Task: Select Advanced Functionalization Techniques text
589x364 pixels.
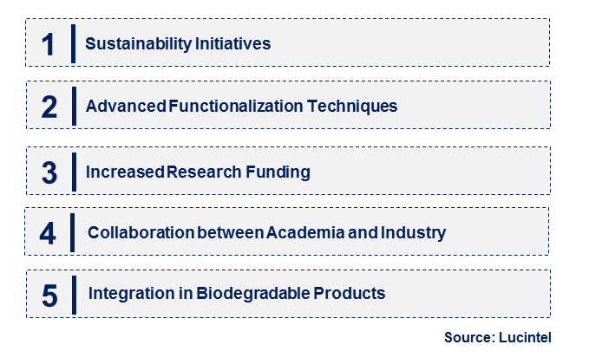Action: (x=241, y=107)
